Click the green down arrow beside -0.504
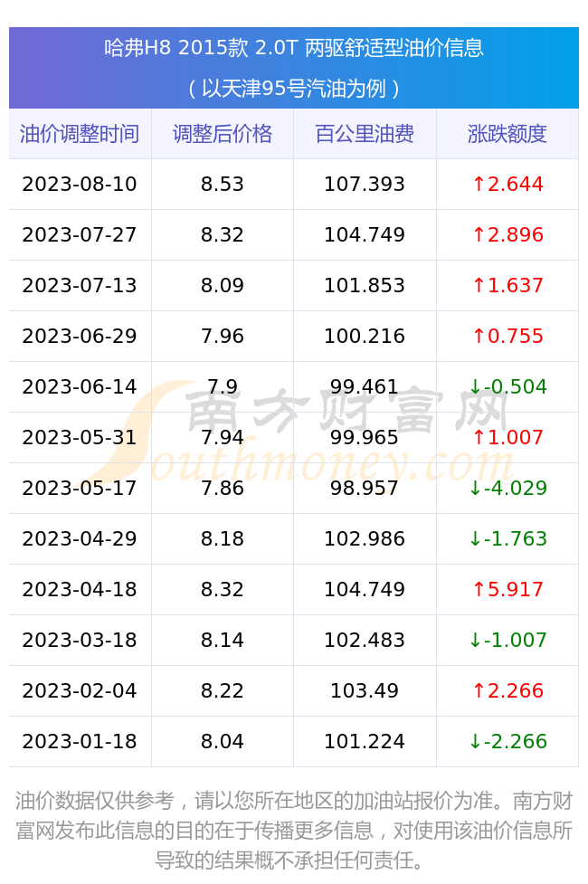 (475, 386)
